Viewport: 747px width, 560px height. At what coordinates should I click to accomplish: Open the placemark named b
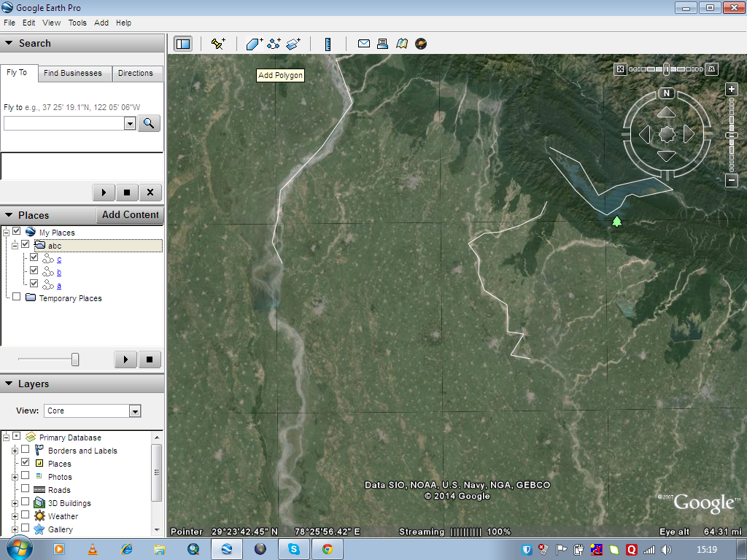coord(58,272)
